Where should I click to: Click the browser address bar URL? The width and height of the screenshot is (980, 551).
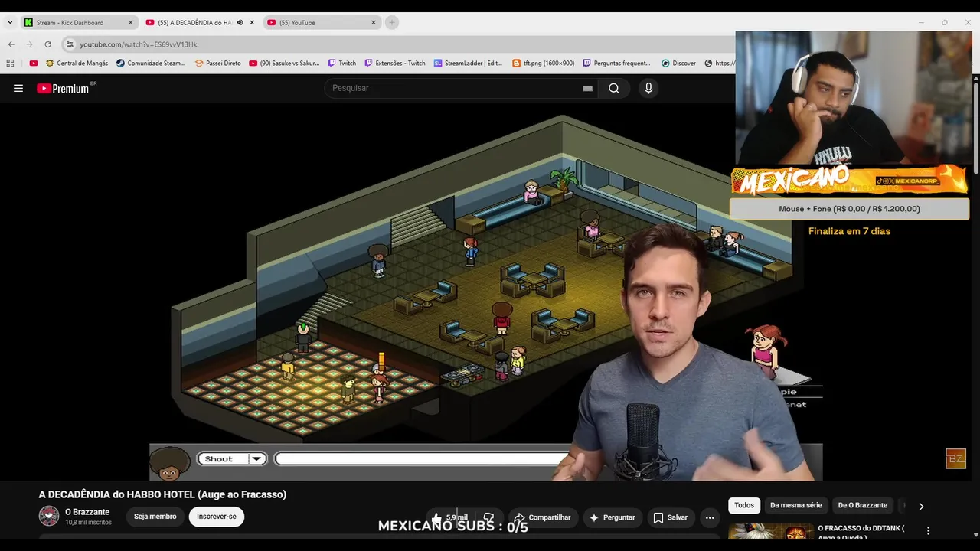139,44
